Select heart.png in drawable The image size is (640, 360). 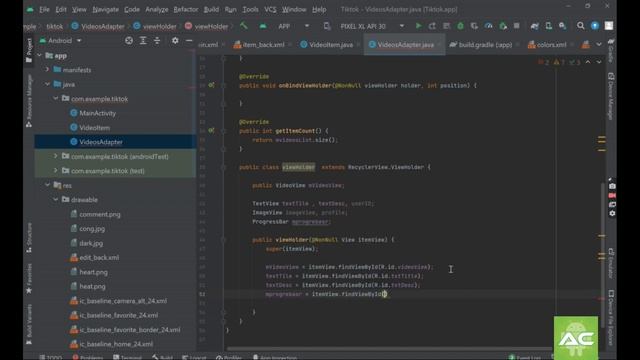pos(93,272)
